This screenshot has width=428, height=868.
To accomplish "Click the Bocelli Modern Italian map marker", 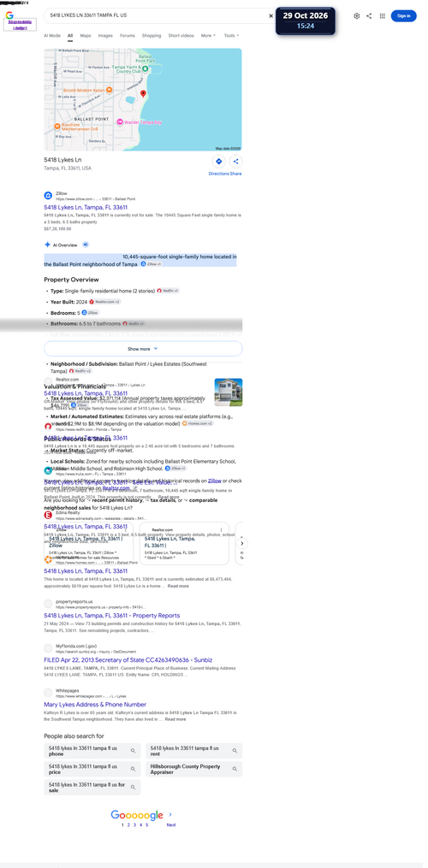I will 110,90.
